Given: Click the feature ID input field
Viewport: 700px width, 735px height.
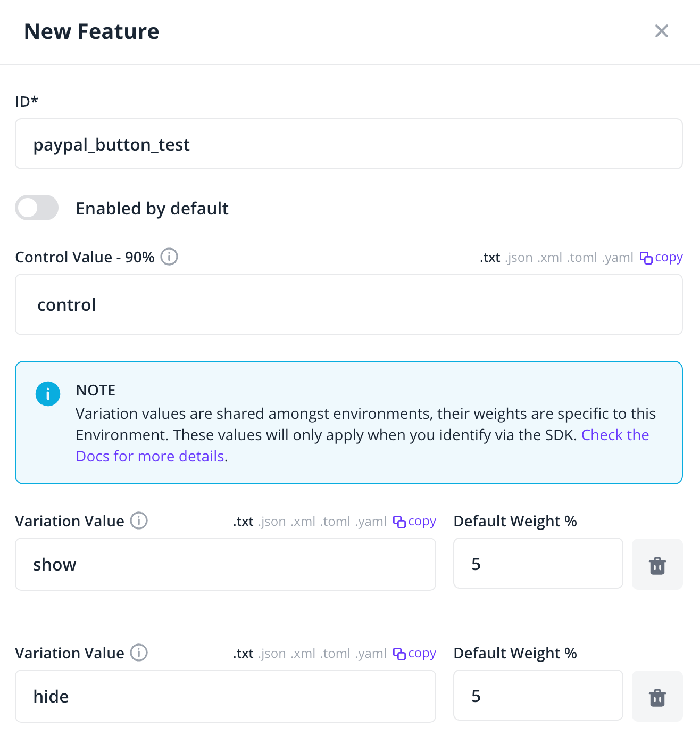Looking at the screenshot, I should (x=348, y=144).
